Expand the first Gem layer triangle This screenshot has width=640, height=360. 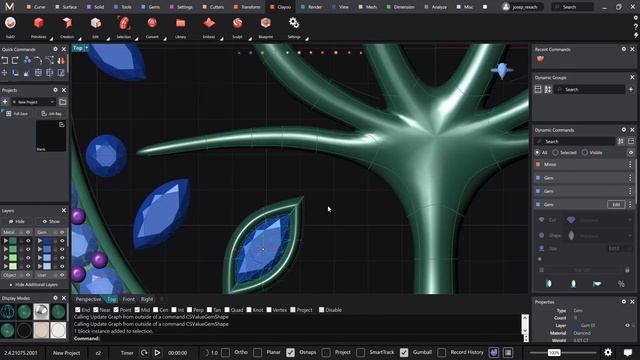[40, 241]
